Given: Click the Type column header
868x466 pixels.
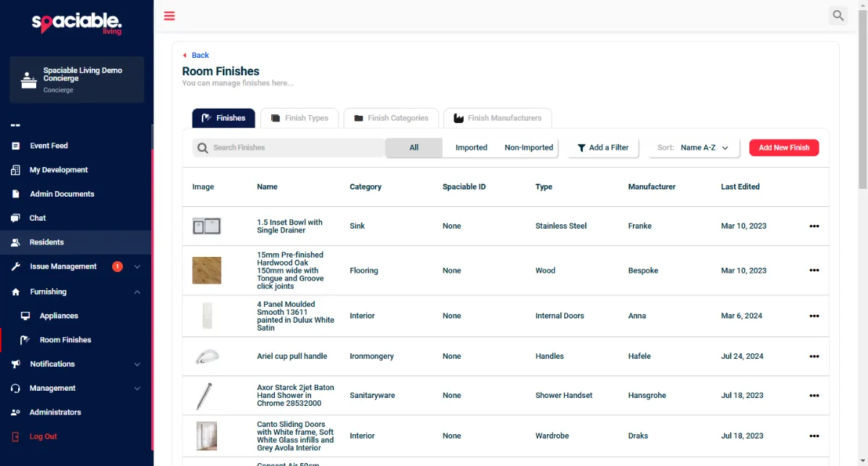Looking at the screenshot, I should click(544, 187).
